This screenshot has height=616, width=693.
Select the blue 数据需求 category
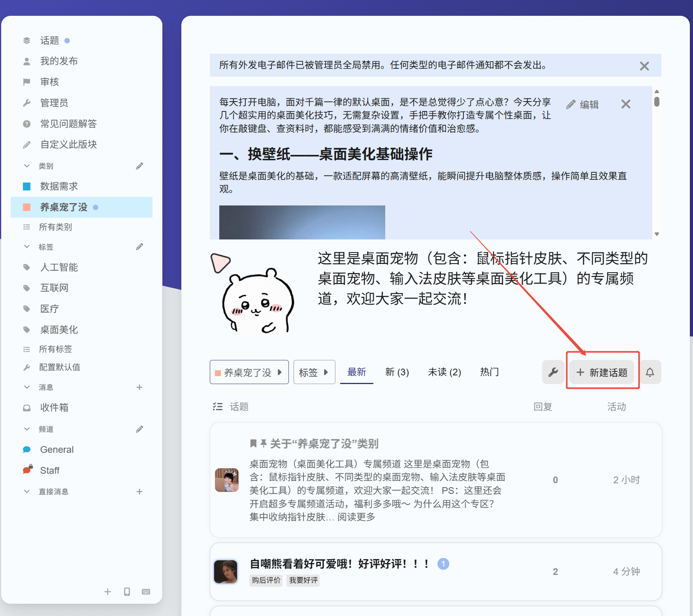click(x=59, y=186)
